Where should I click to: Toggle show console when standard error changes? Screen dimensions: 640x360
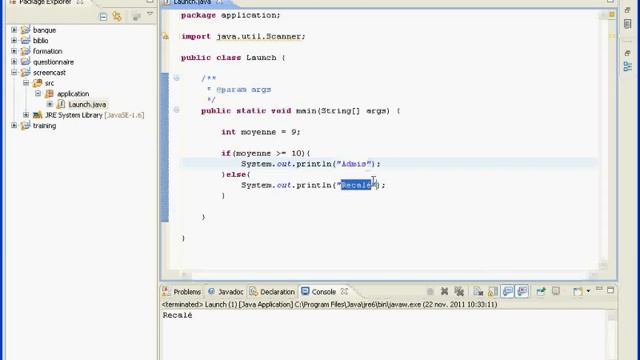point(522,291)
